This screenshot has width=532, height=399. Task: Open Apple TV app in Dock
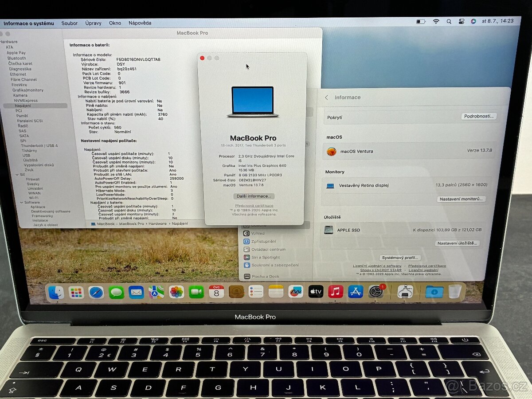point(316,291)
